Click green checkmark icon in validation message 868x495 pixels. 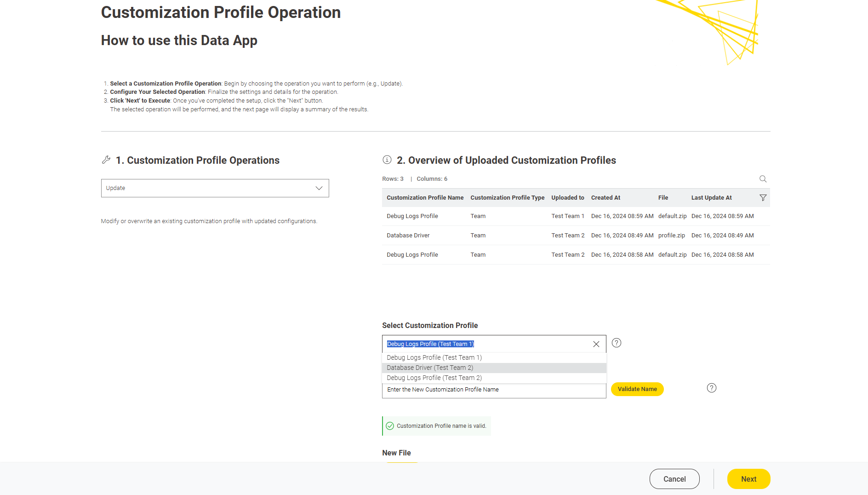click(x=390, y=426)
